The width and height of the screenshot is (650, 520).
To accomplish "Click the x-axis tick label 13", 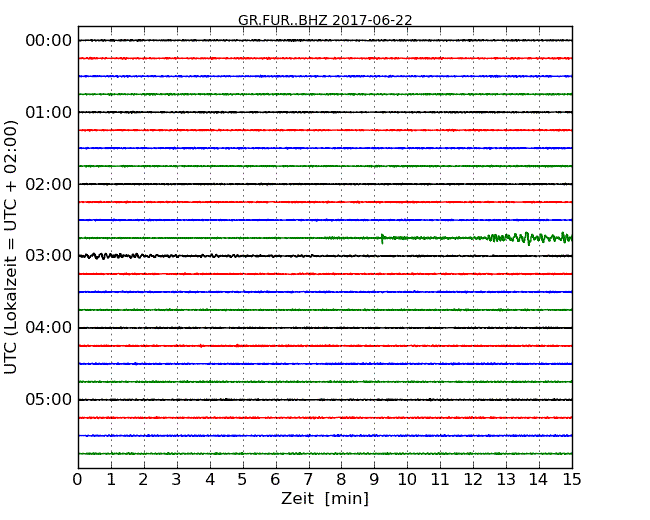I will (x=506, y=480).
